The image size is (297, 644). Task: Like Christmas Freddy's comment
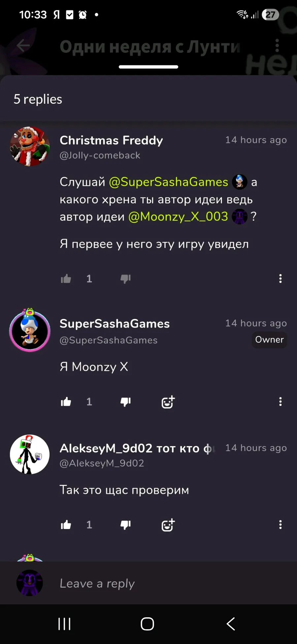point(66,279)
